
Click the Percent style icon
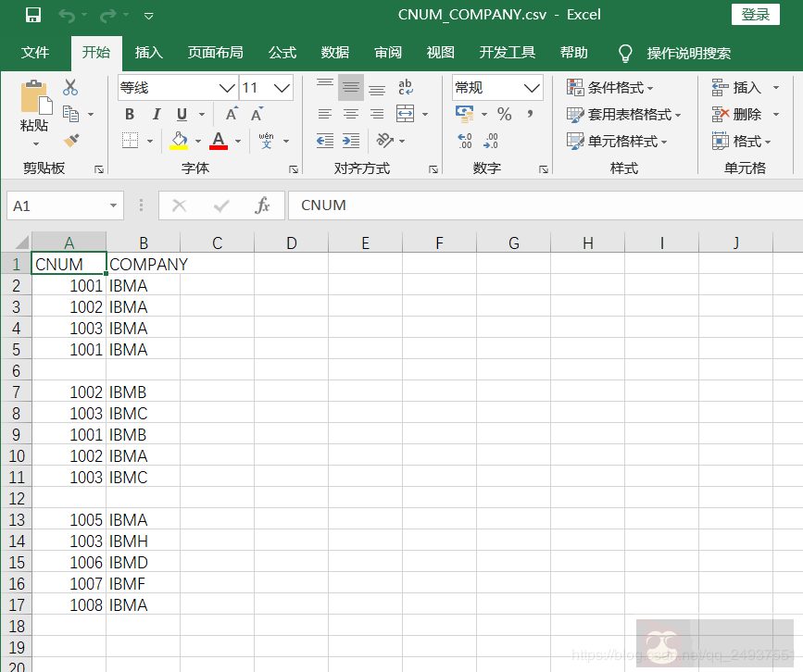[505, 113]
